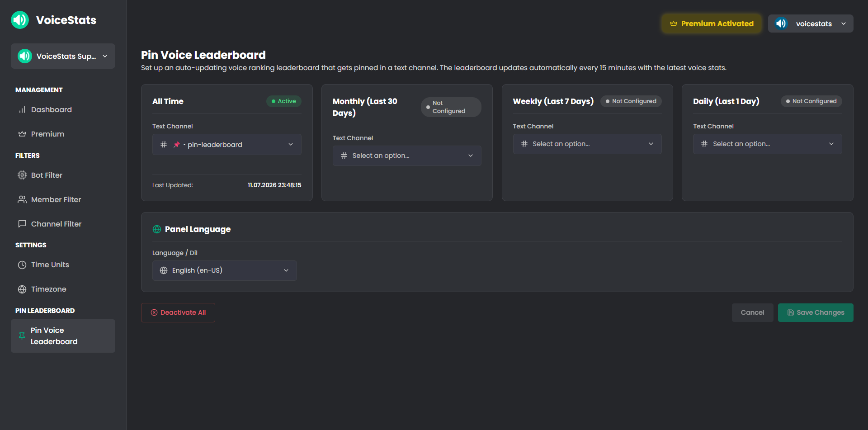The width and height of the screenshot is (868, 430).
Task: Click the crown icon in Premium Activated badge
Action: [674, 24]
